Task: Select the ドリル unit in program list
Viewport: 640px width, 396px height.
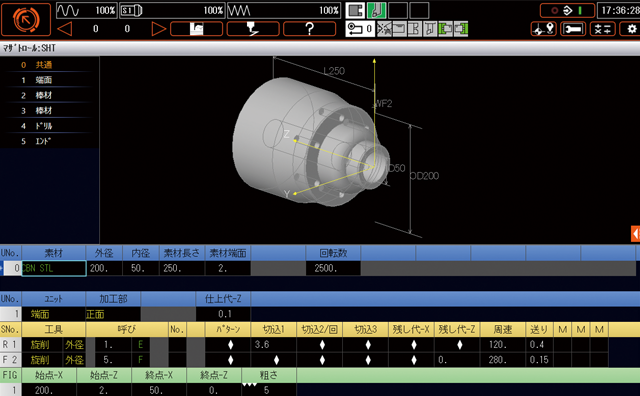Action: tap(43, 126)
